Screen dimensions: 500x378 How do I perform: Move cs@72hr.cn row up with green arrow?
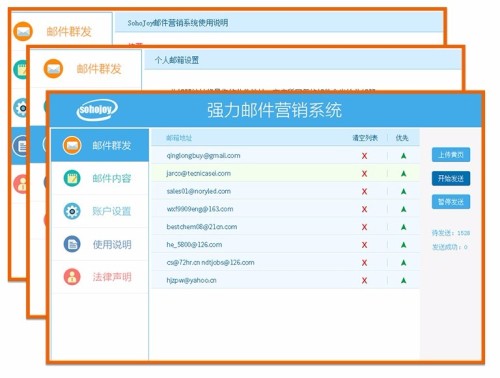[x=403, y=263]
